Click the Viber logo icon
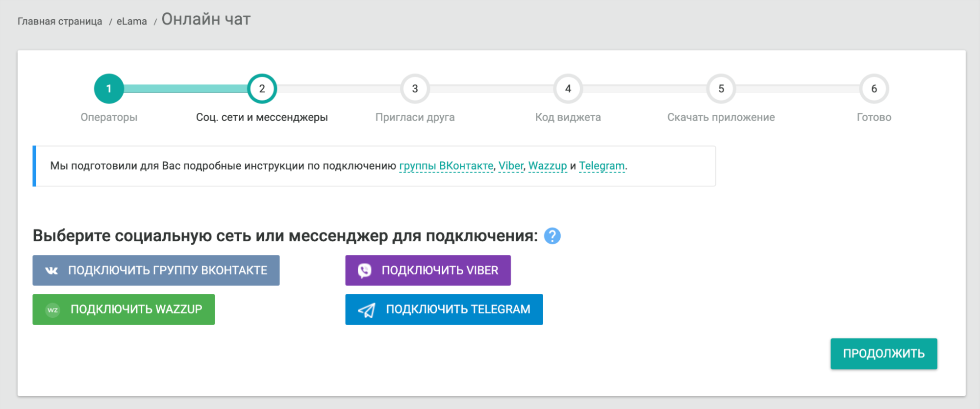 coord(364,270)
